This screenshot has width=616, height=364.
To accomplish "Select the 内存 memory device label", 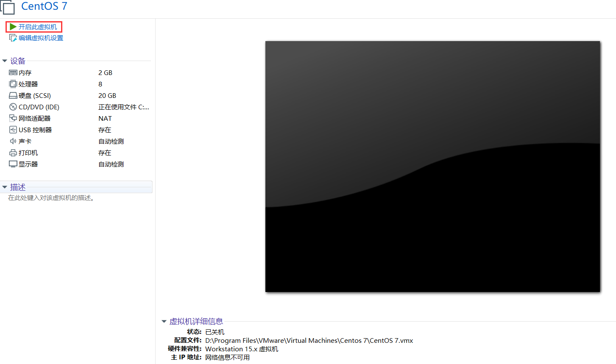I will click(x=25, y=73).
